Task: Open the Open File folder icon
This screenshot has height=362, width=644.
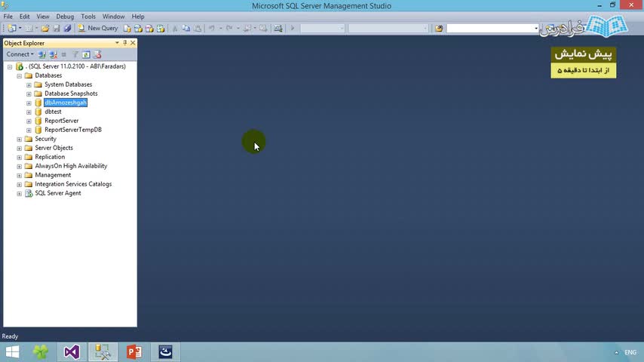Action: tap(45, 29)
